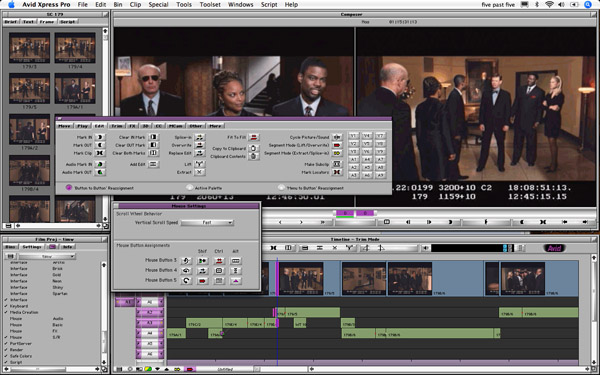This screenshot has width=600, height=375.
Task: Select the Overwrite edit icon
Action: pos(200,145)
